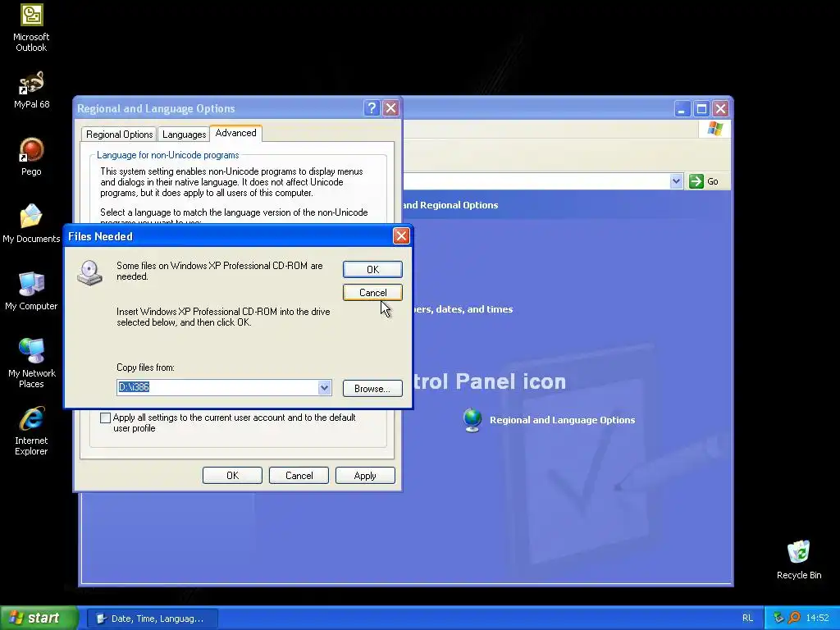
Task: Close the Regional and Language Options dialog
Action: click(391, 108)
